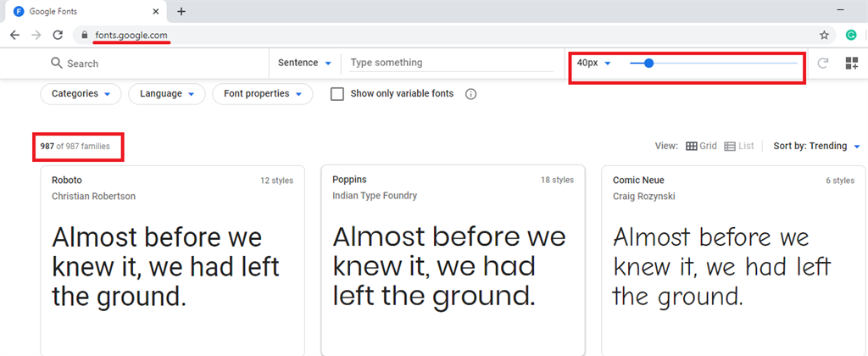Open the Grammarly extension icon
Image resolution: width=868 pixels, height=356 pixels.
tap(851, 35)
